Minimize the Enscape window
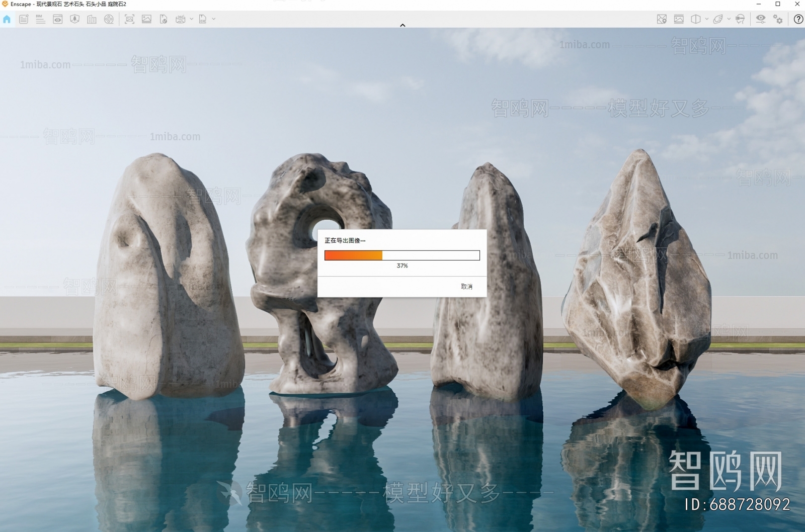Image resolution: width=805 pixels, height=532 pixels. [x=759, y=4]
